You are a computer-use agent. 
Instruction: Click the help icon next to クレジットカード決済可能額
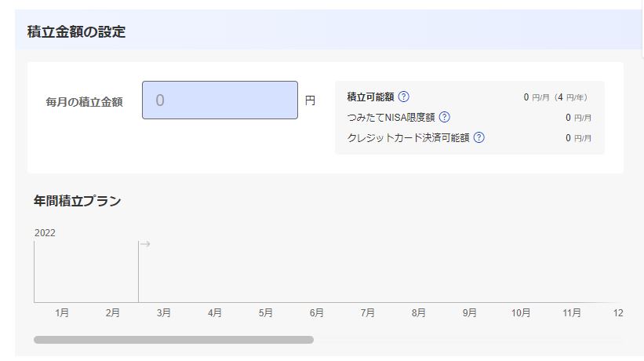[478, 137]
